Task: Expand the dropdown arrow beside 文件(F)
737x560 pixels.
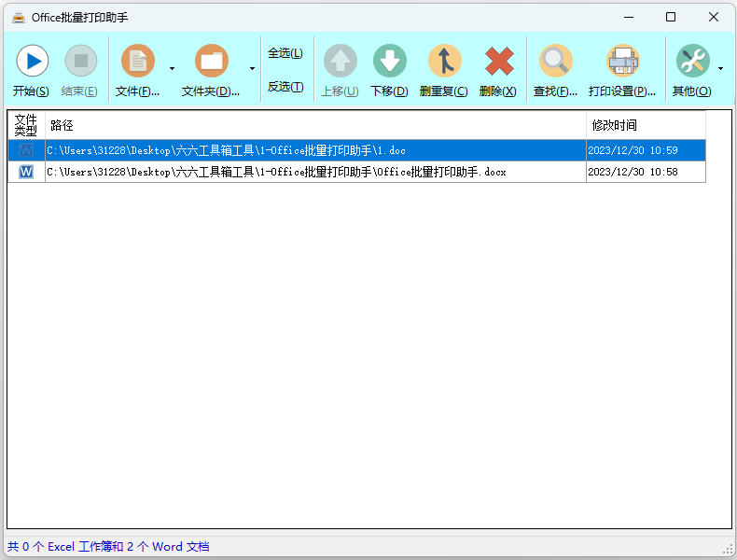Action: 172,69
